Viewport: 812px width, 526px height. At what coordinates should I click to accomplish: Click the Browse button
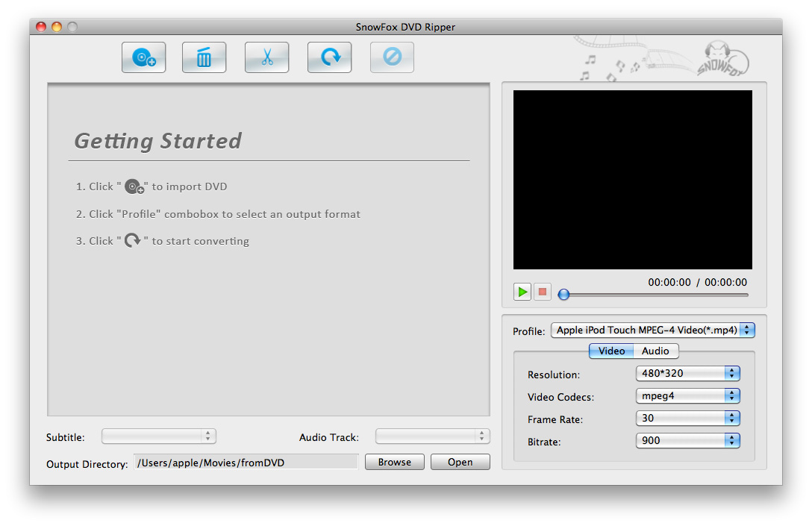(394, 463)
